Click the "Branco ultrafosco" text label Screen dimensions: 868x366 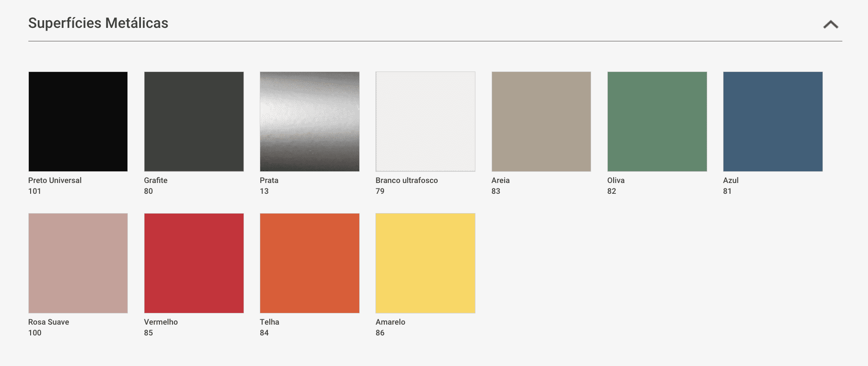(407, 180)
